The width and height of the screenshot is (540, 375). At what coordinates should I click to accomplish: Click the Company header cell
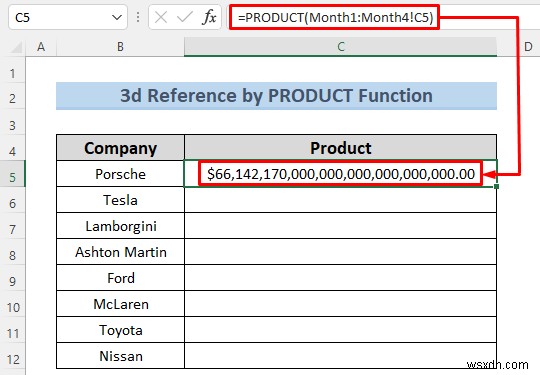[x=120, y=148]
